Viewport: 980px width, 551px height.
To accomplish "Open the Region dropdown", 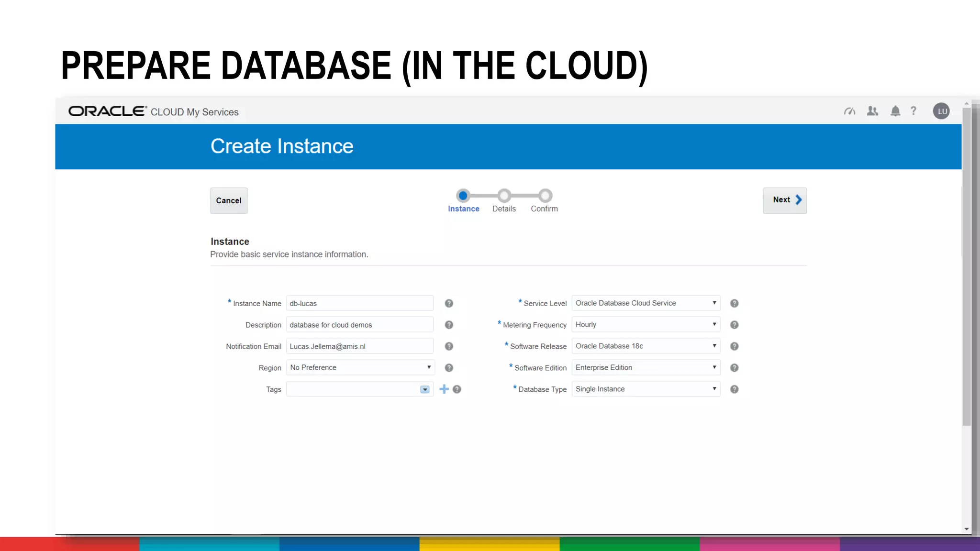I will (x=360, y=367).
